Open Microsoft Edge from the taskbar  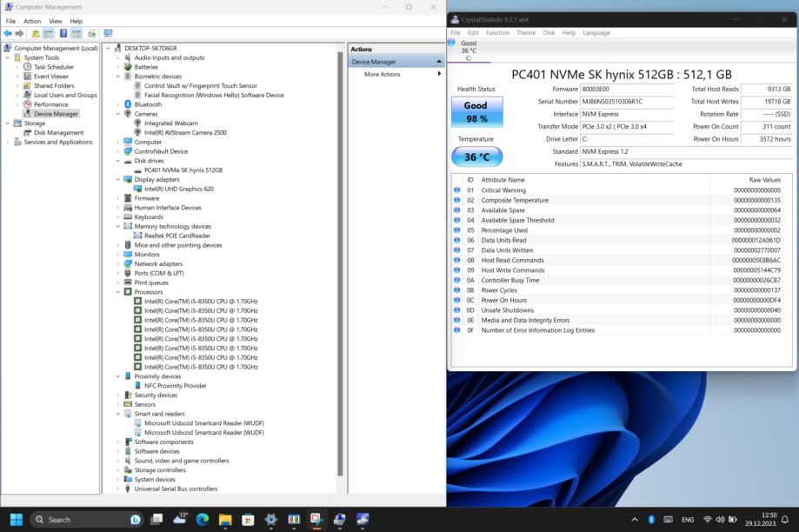coord(203,519)
